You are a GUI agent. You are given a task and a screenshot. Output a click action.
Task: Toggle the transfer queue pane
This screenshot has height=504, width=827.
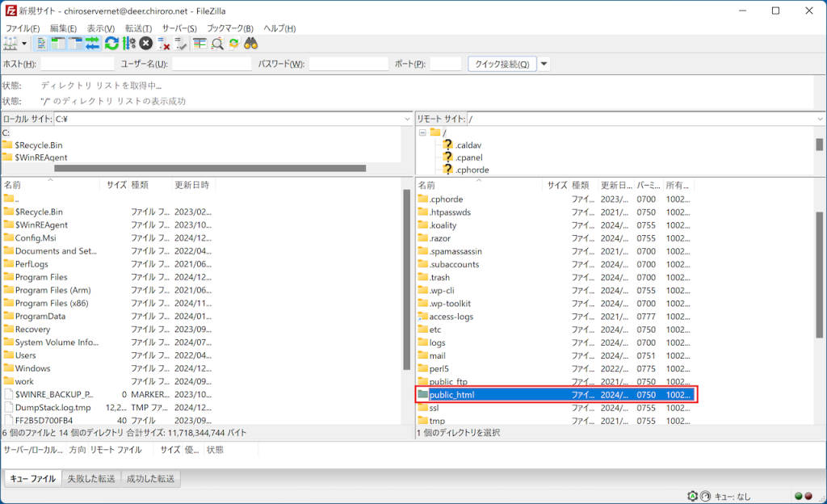91,44
